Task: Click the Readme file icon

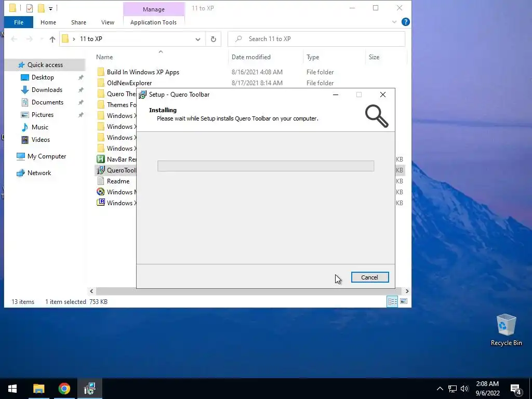Action: [x=100, y=181]
